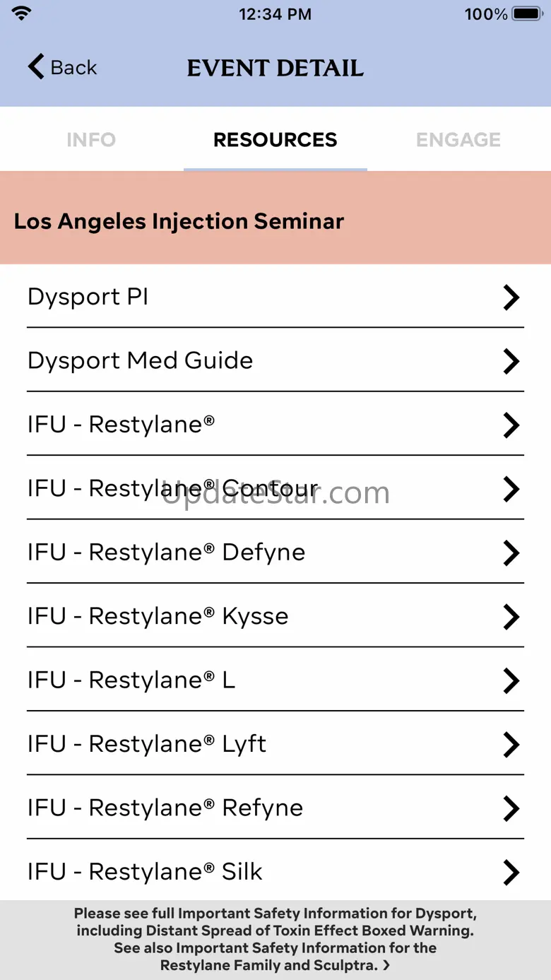Expand IFU - Restylane® Defyne arrow
This screenshot has width=551, height=980.
pos(511,553)
